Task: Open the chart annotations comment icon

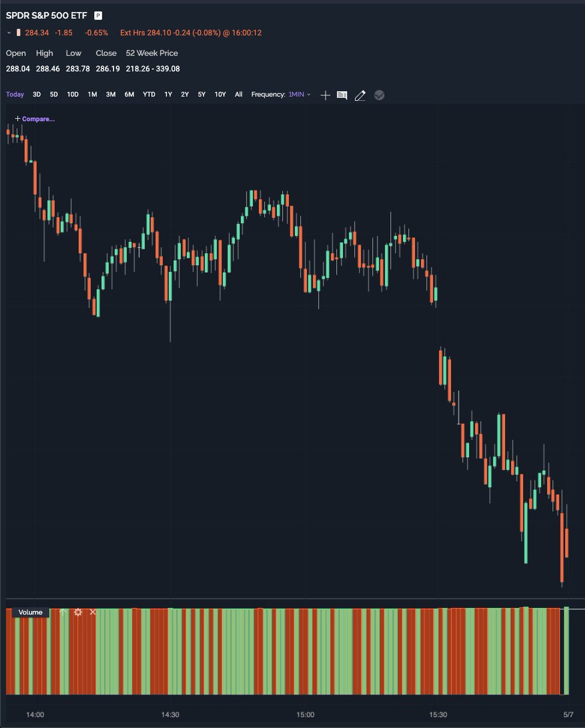Action: pos(342,95)
